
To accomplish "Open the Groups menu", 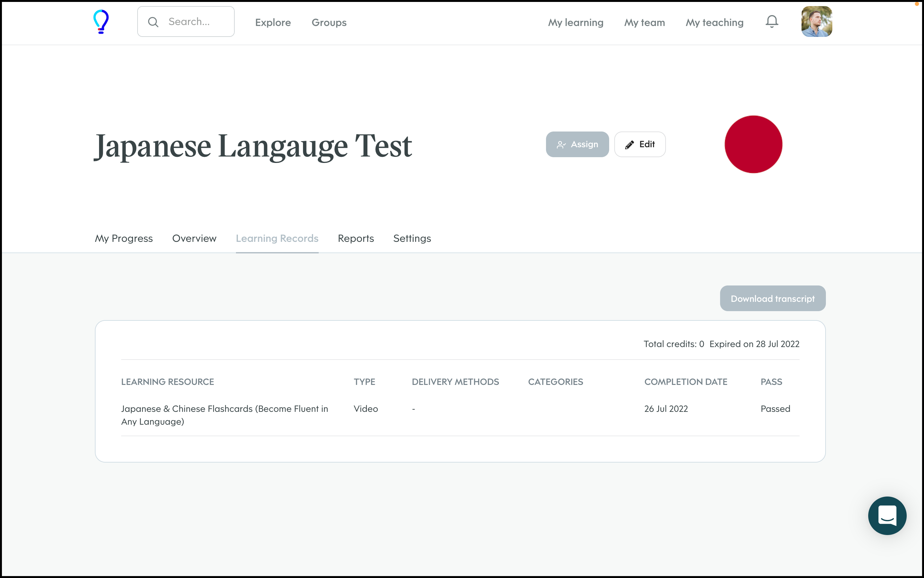I will click(329, 22).
